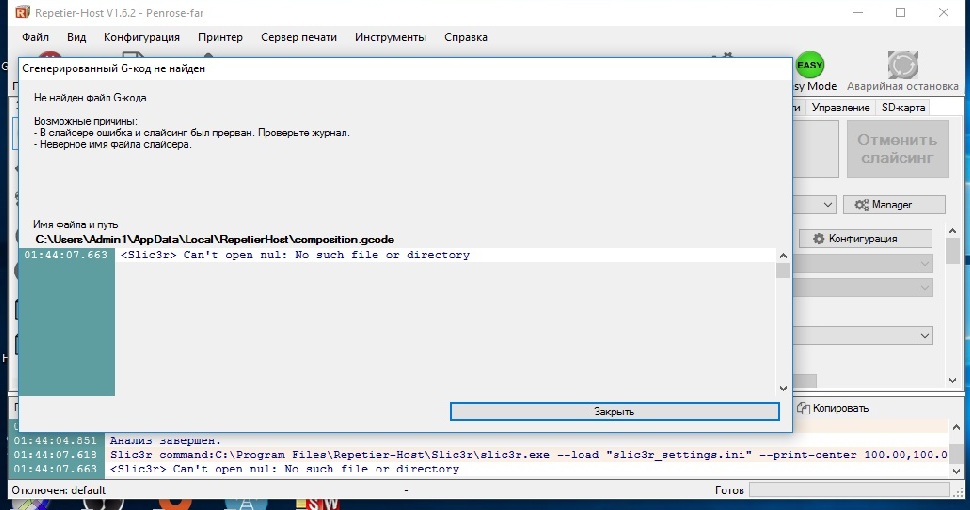Screen dimensions: 970x510
Task: Click the Готов status bar text
Action: point(729,490)
